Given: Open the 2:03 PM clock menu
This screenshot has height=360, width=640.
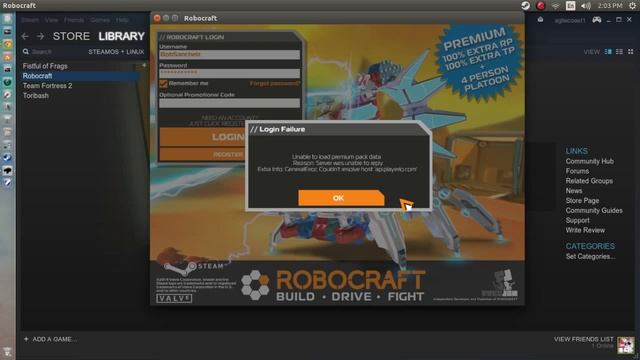Looking at the screenshot, I should coord(610,5).
